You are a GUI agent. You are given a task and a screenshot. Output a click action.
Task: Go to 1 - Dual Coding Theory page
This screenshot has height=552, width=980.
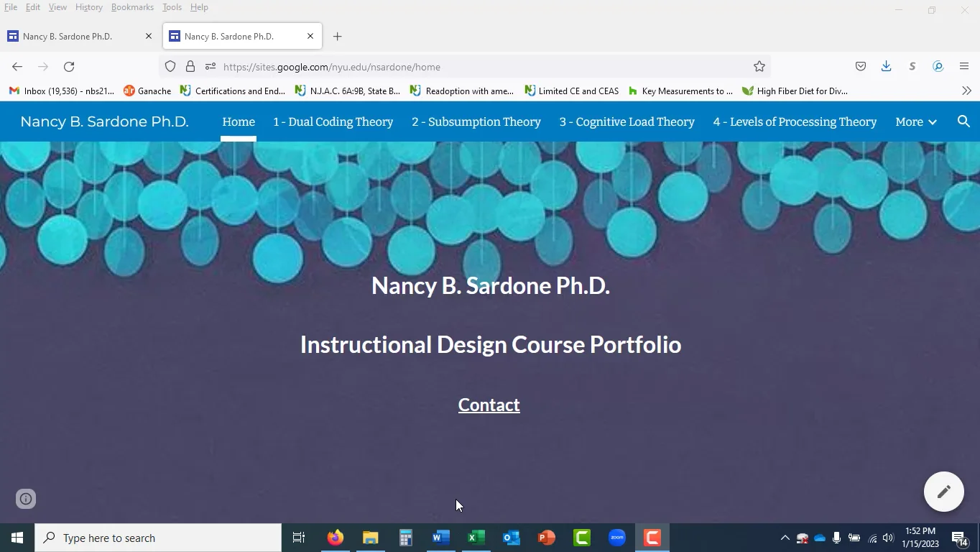pos(333,122)
